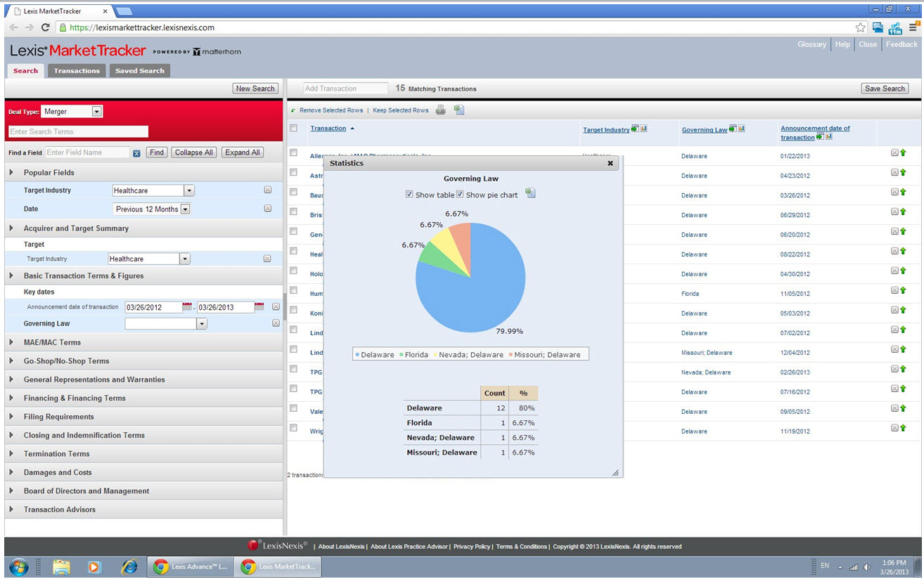Viewport: 924px width, 579px height.
Task: Open the Deal Type dropdown
Action: pos(95,111)
